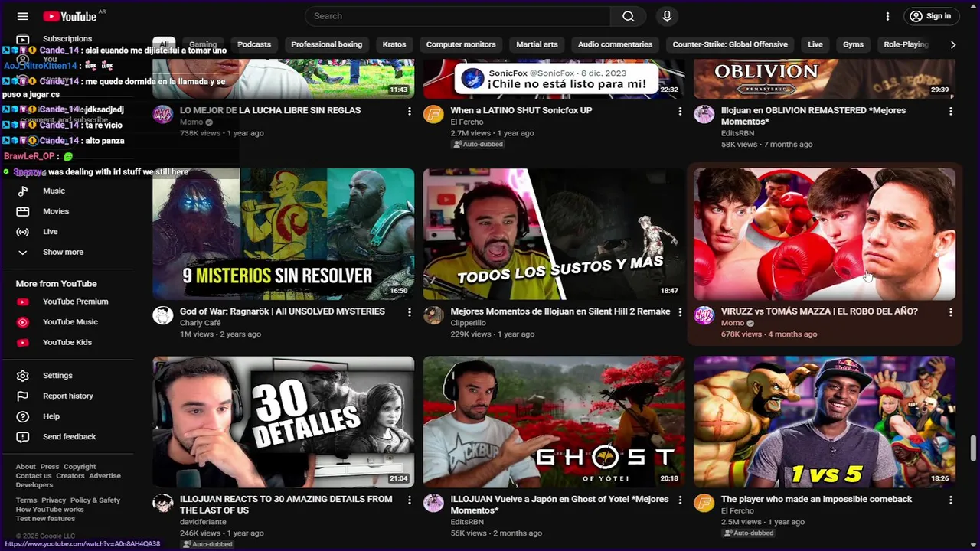Select the Audio commentaries filter chip
The width and height of the screenshot is (980, 551).
(615, 44)
